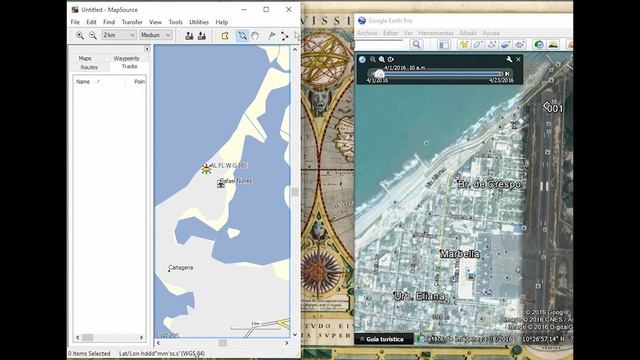Screen dimensions: 640x360
Task: Open the 2 km map scale dropdown
Action: point(119,36)
